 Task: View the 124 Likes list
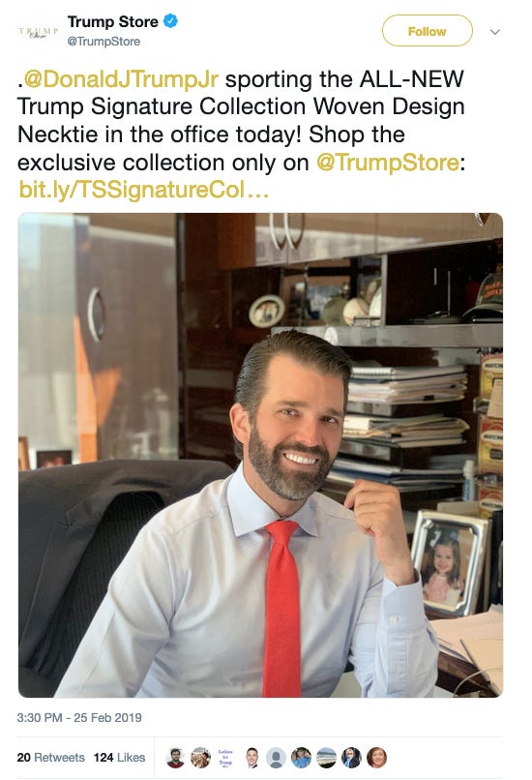(119, 758)
